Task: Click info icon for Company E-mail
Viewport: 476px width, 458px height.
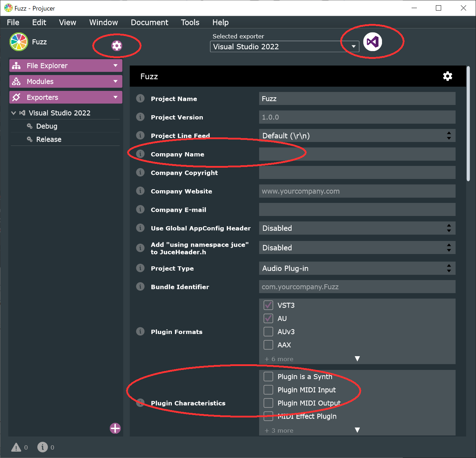Action: click(x=140, y=209)
